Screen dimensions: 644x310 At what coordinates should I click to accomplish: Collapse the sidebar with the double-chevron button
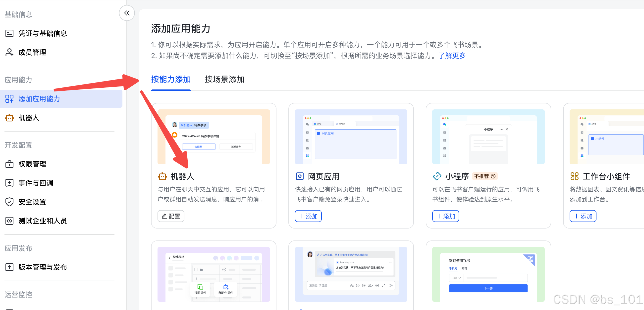tap(127, 13)
